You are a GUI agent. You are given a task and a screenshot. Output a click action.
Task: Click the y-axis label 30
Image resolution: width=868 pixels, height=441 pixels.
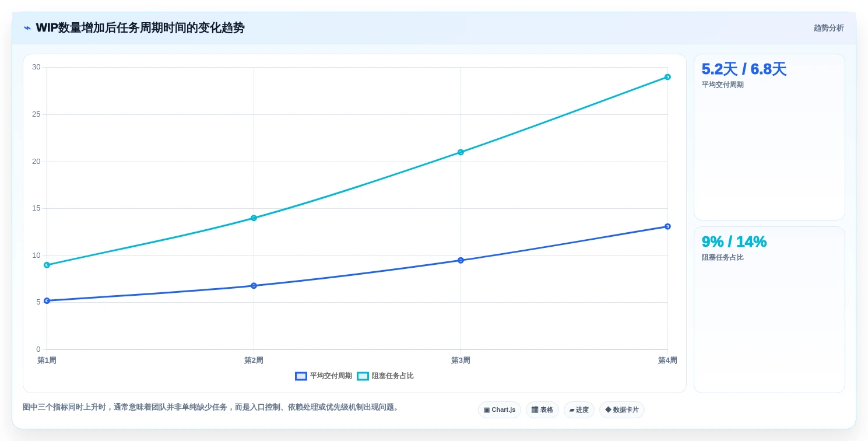click(36, 67)
